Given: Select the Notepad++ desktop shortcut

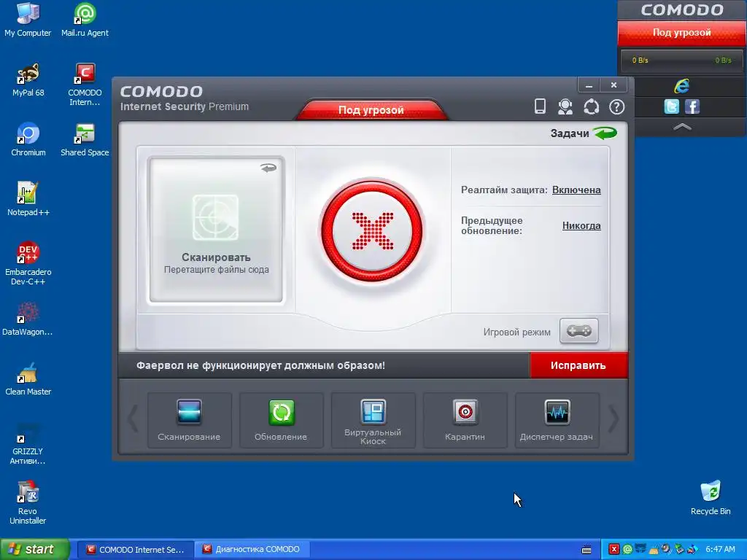Looking at the screenshot, I should [x=28, y=199].
